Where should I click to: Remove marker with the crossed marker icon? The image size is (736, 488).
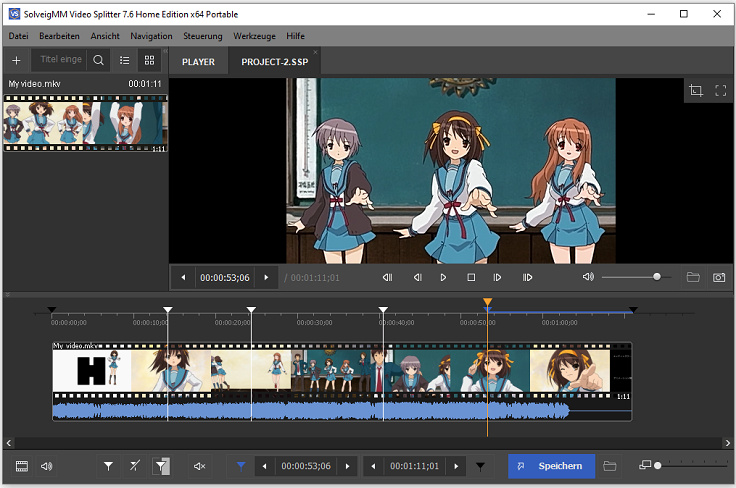135,466
